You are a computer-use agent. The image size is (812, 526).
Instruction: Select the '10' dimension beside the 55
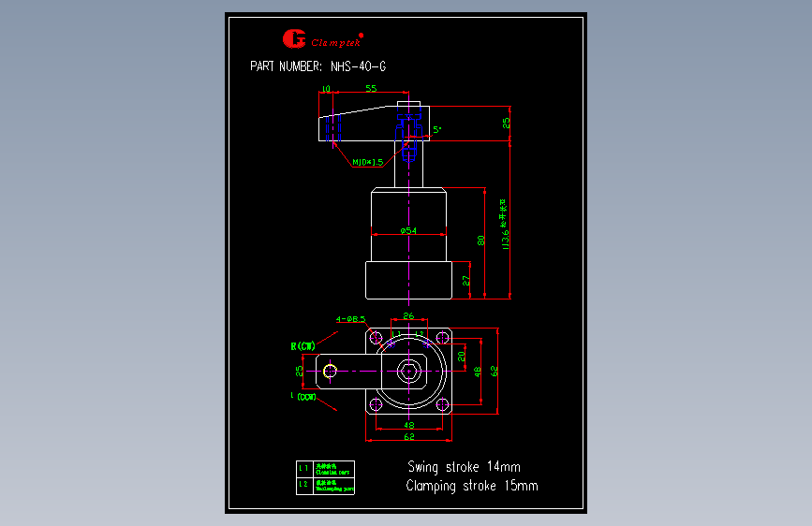[326, 89]
